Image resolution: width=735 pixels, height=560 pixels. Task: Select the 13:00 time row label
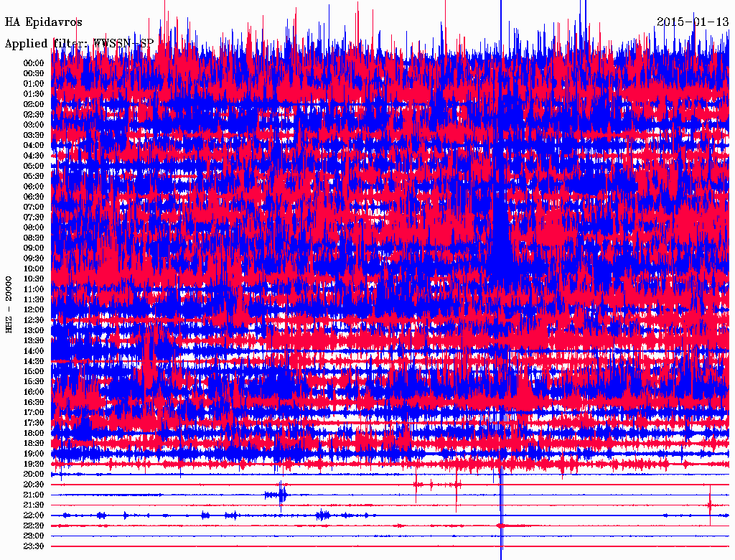pos(34,331)
